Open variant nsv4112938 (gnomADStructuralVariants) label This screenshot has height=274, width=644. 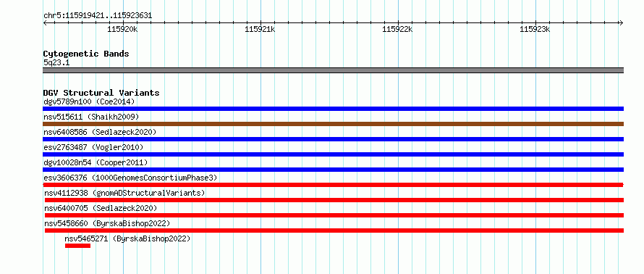(x=124, y=193)
